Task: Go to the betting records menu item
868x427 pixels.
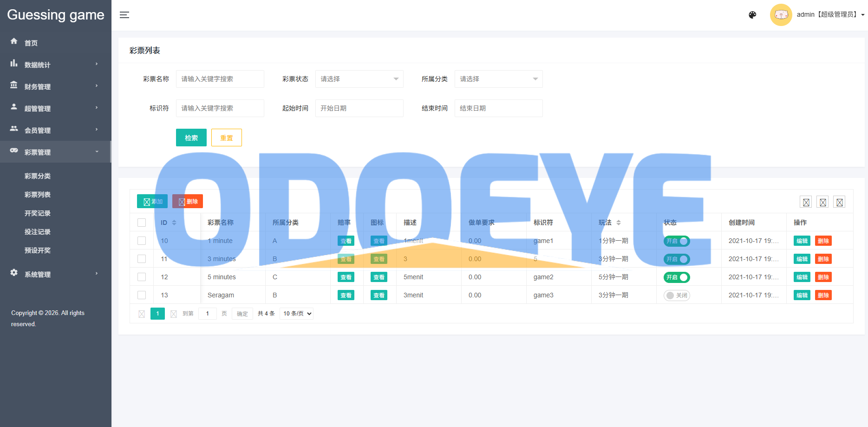Action: pyautogui.click(x=38, y=232)
